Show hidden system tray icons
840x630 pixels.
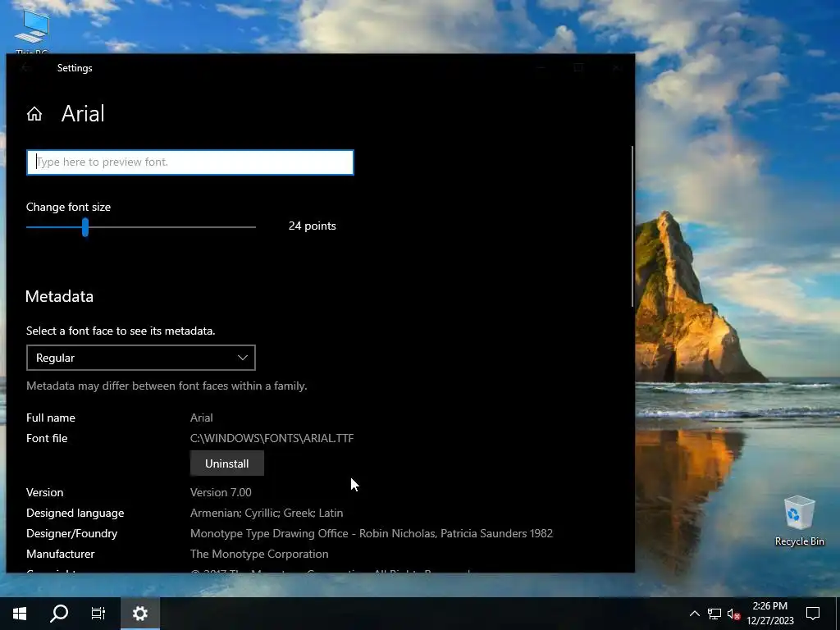[694, 614]
